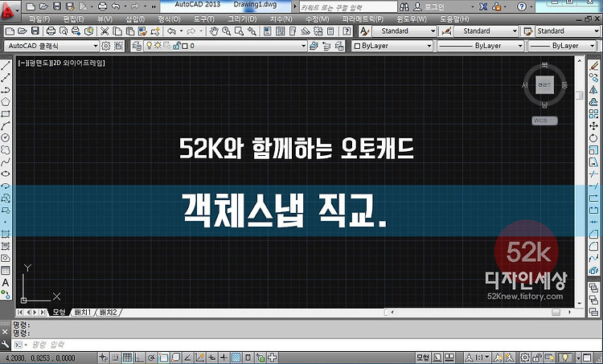Click the Workspace Settings gear icon
The image size is (603, 364).
tap(106, 46)
